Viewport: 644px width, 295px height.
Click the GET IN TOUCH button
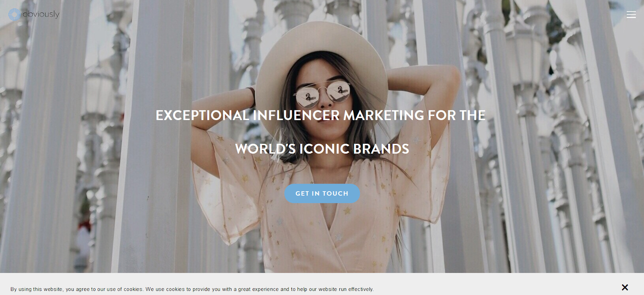pyautogui.click(x=322, y=194)
